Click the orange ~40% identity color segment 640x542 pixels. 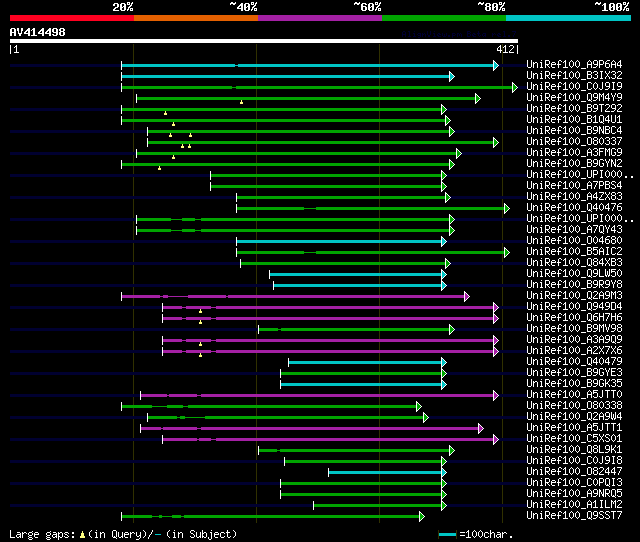click(196, 18)
